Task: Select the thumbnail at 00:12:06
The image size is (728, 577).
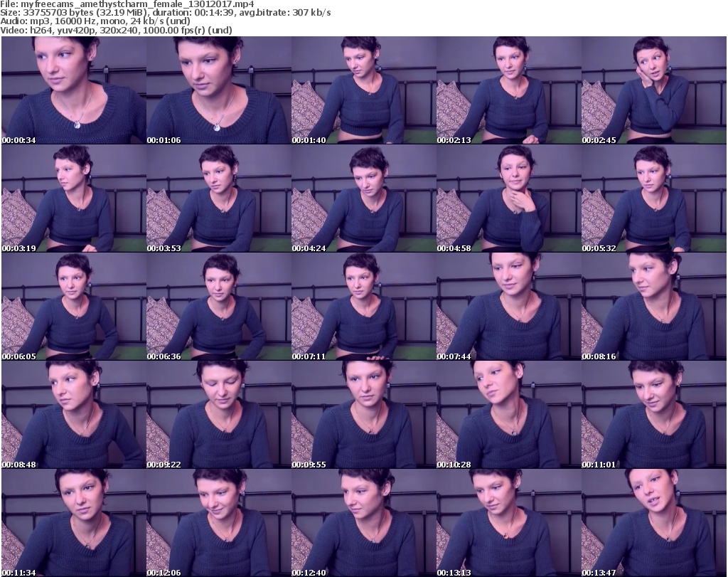Action: point(219,523)
